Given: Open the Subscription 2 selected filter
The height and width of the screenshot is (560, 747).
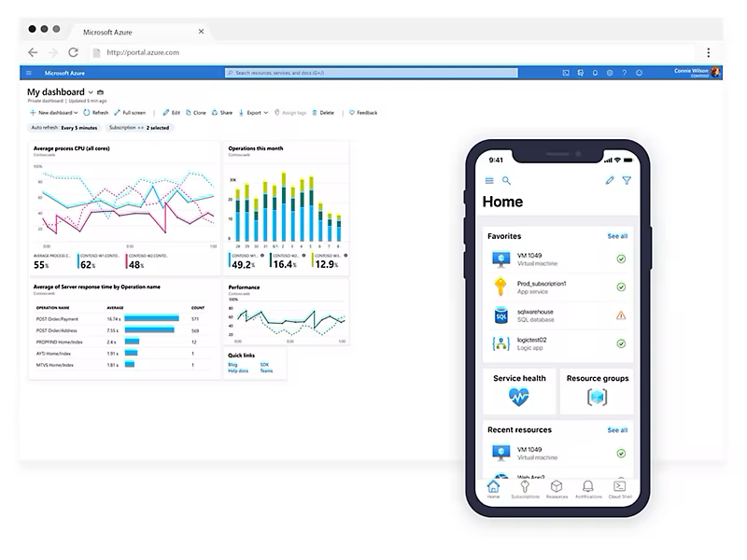Looking at the screenshot, I should pos(138,128).
